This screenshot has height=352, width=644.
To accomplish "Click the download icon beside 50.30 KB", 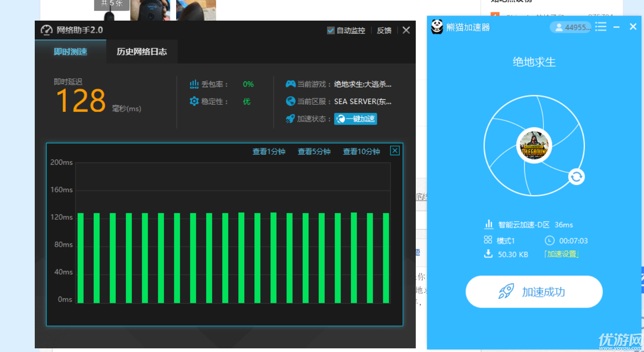I will pyautogui.click(x=488, y=254).
